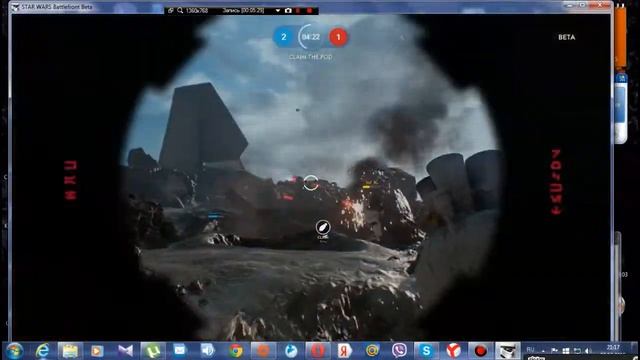
Task: Click the CLAIM THE POD objective text
Action: point(311,57)
